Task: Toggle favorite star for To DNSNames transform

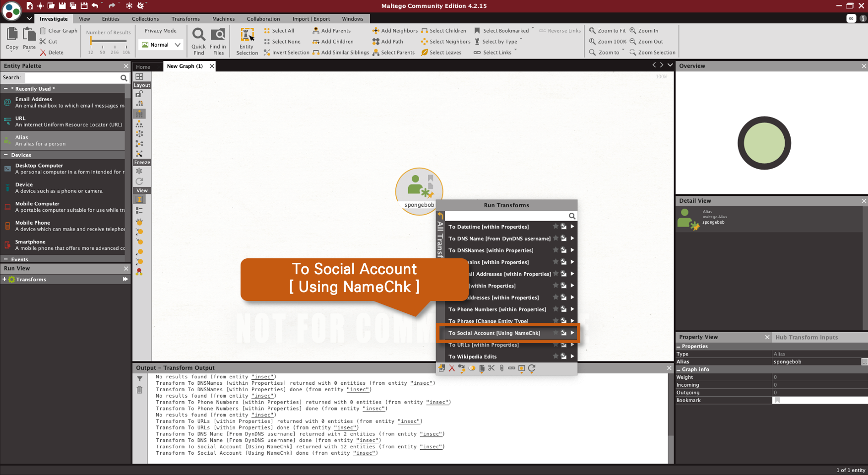Action: coord(556,250)
